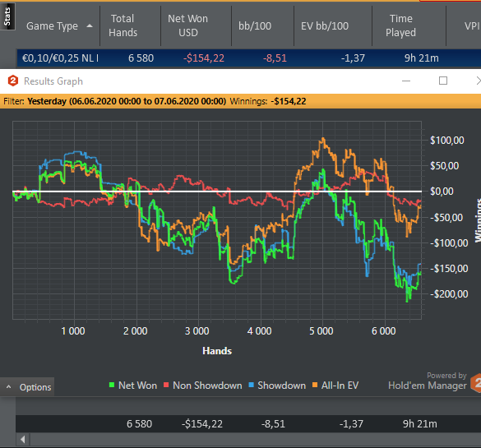Image resolution: width=481 pixels, height=448 pixels.
Task: Toggle the red Non Showdown legend swatch
Action: click(x=166, y=386)
